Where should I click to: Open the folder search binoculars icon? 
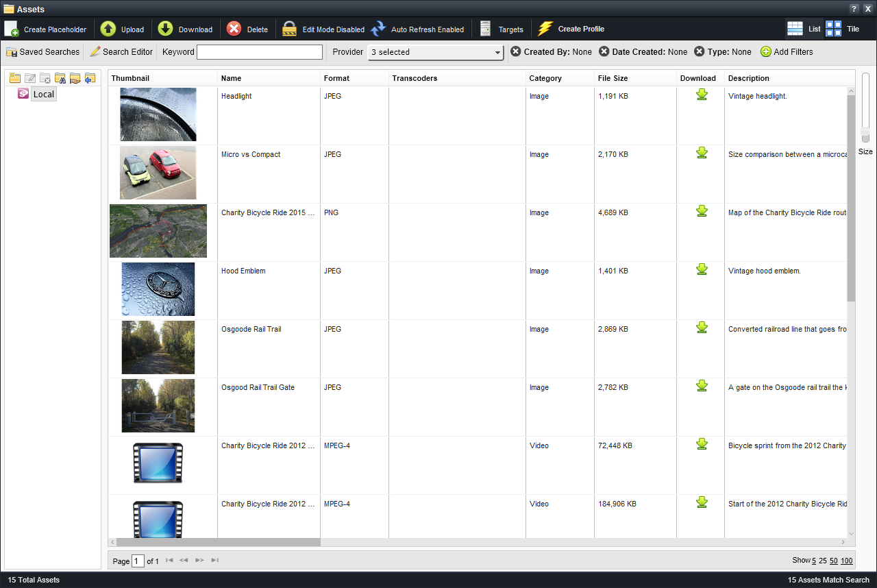[x=60, y=77]
